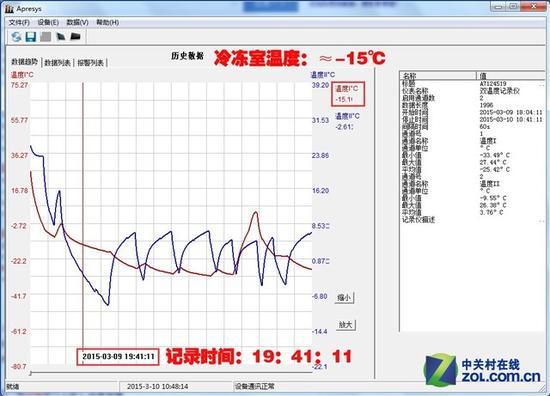This screenshot has width=550, height=396.
Task: Click the minimum value -9.55°C
Action: [x=493, y=198]
